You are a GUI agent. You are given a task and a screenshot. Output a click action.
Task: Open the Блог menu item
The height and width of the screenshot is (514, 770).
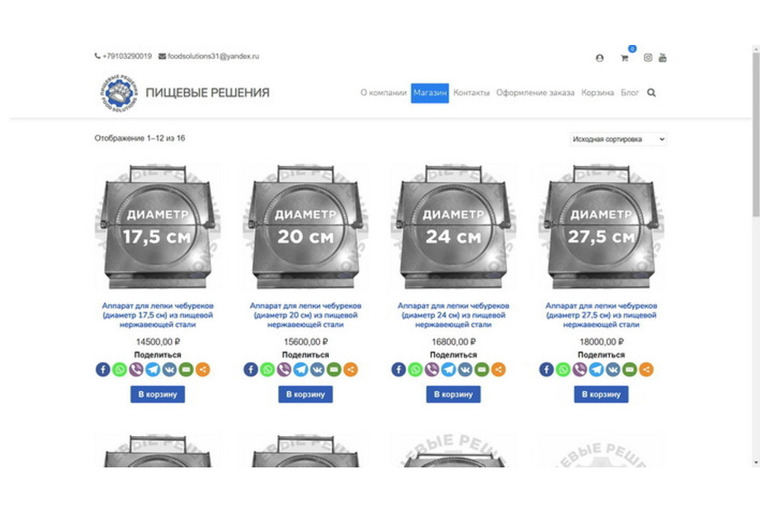(x=630, y=93)
